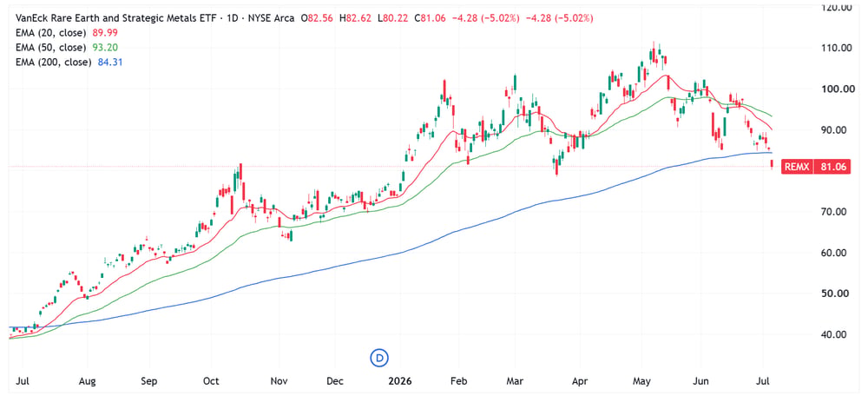Click the REMX price label tag
Viewport: 868px width, 409px height.
797,167
